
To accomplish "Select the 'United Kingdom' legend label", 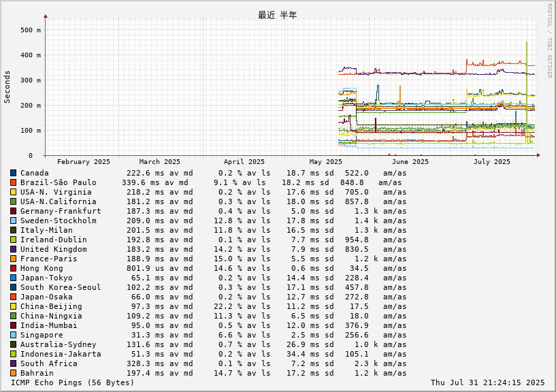I will [54, 249].
